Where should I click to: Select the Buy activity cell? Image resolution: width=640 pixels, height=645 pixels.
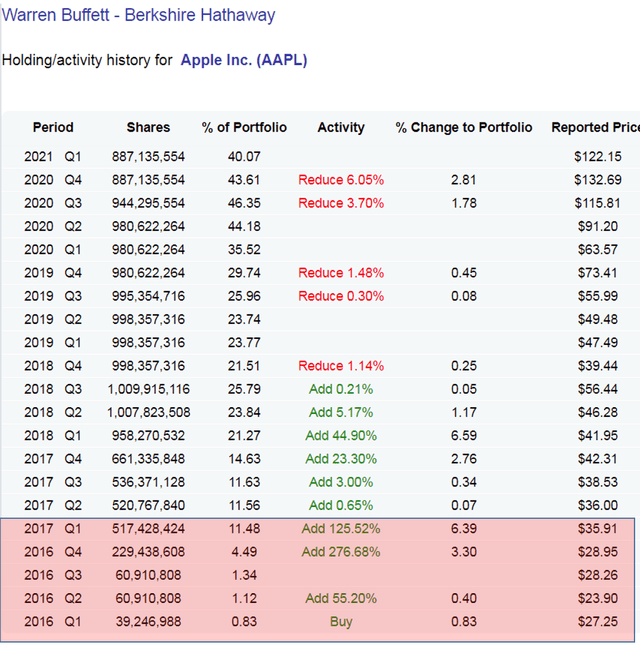click(341, 622)
